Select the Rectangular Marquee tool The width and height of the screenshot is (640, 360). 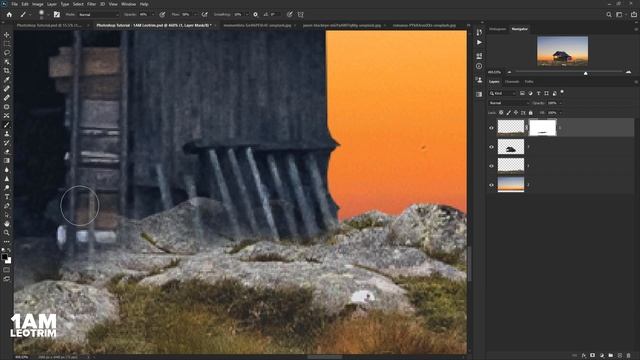pyautogui.click(x=7, y=44)
